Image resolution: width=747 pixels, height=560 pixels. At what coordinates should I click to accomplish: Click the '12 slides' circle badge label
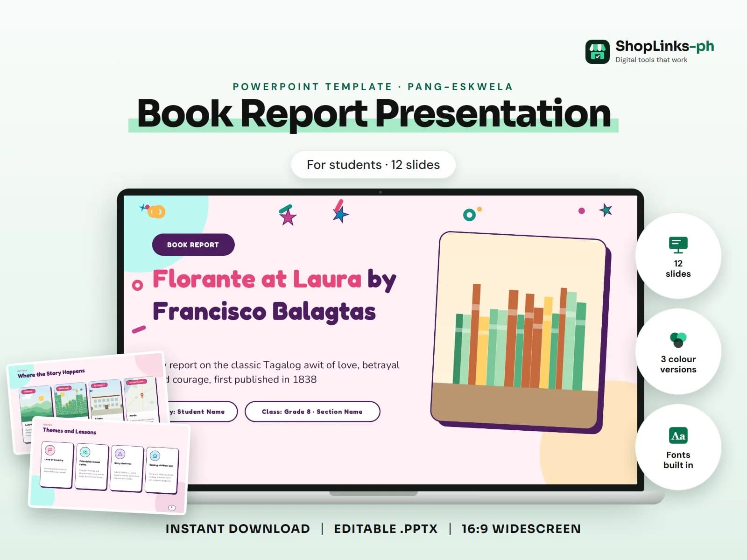pos(678,268)
